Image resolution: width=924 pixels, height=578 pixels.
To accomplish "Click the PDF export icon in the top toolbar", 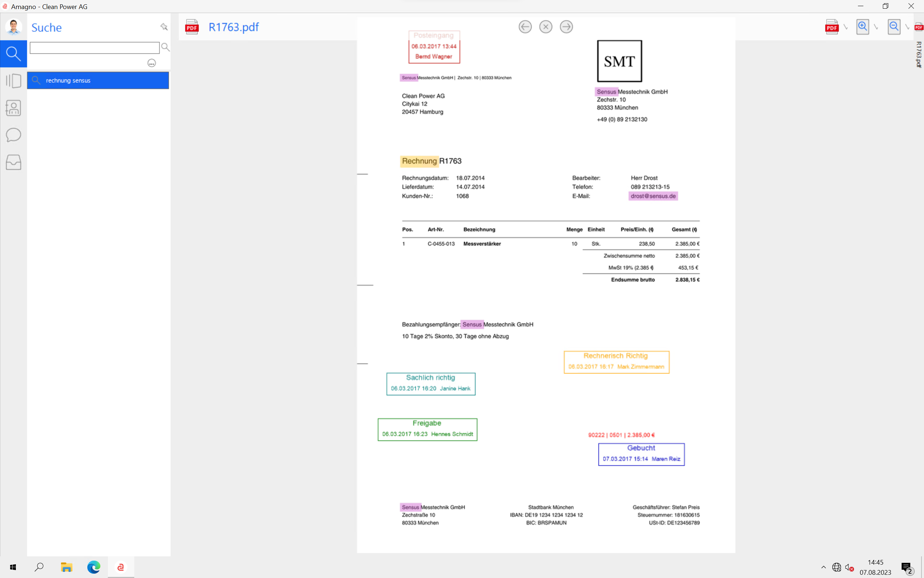I will [832, 27].
